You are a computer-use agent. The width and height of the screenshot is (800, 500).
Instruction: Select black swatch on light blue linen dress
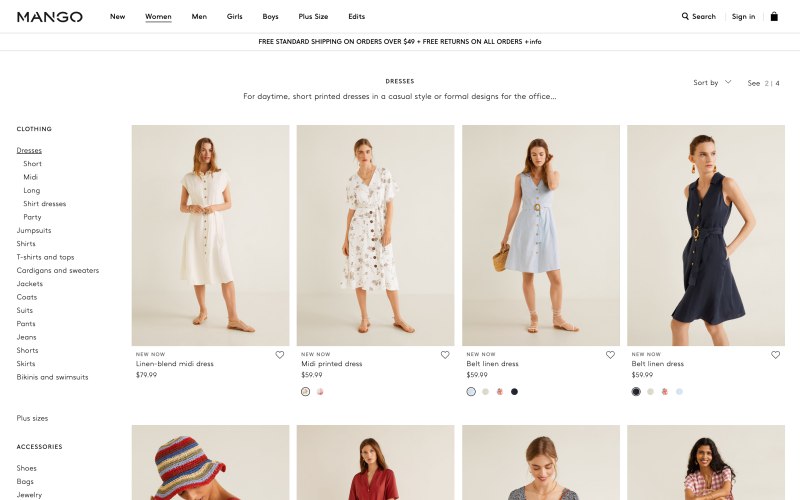(514, 392)
